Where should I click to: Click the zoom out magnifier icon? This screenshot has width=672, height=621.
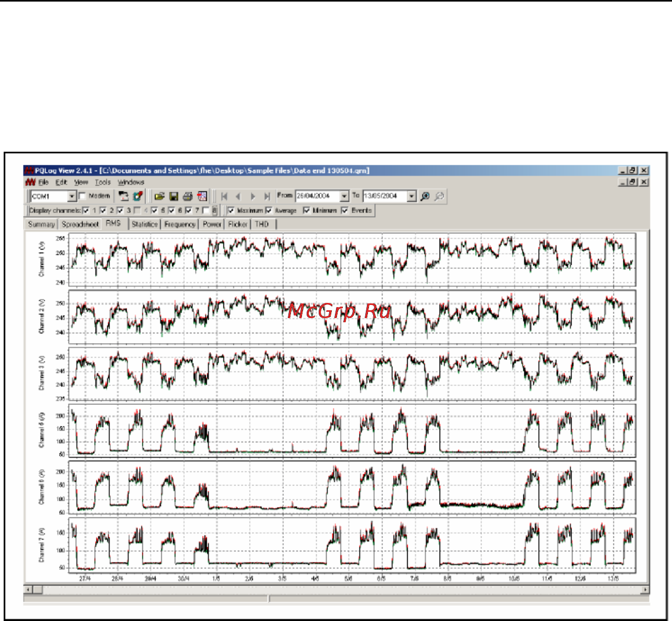tap(439, 196)
